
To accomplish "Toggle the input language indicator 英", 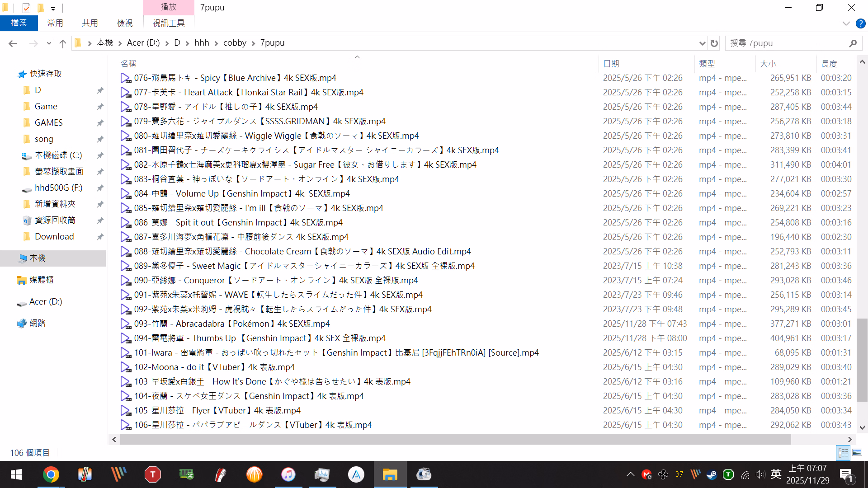I will (776, 474).
